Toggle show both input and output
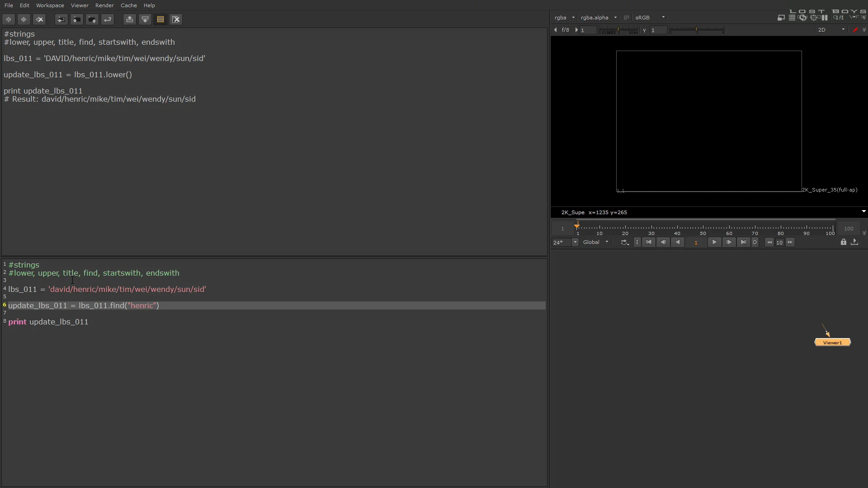The width and height of the screenshot is (868, 488). (160, 19)
